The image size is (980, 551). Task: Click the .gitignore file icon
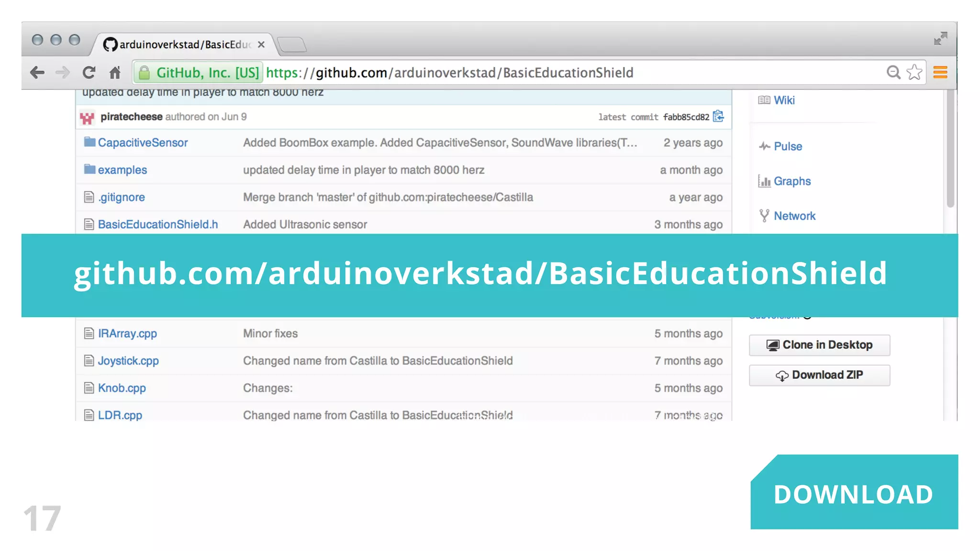(89, 197)
